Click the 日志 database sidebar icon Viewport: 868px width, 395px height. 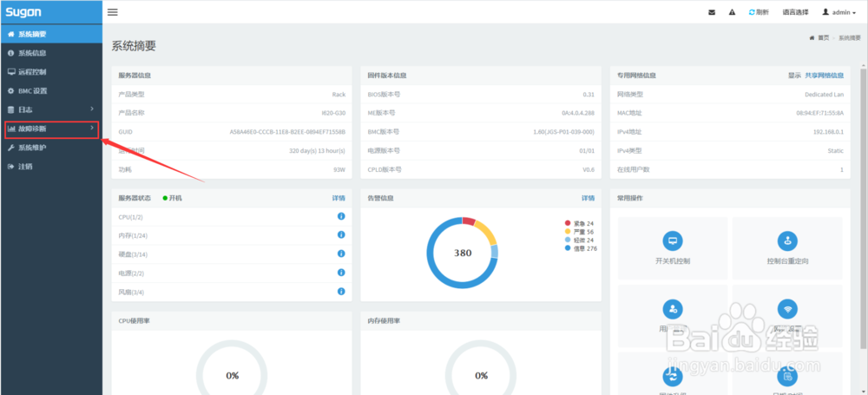point(10,109)
